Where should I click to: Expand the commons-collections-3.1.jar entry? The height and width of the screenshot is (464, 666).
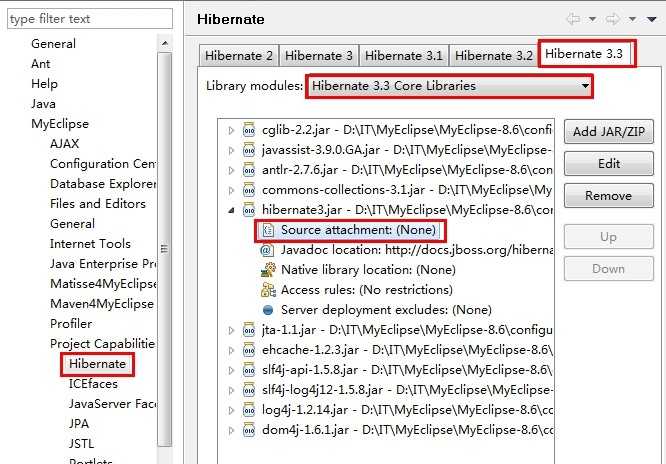(x=231, y=190)
